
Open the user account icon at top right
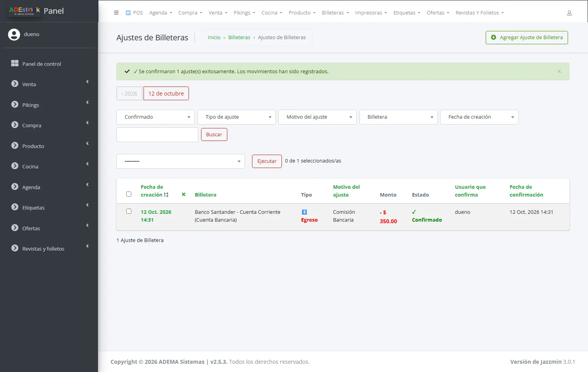coord(569,13)
